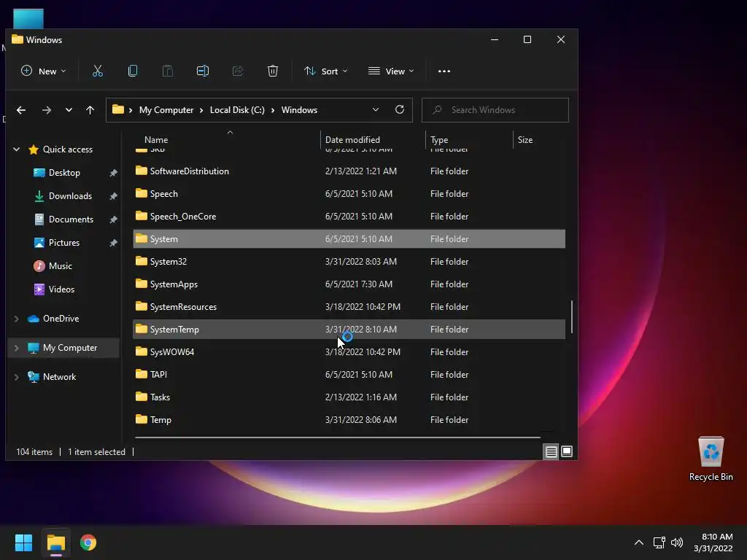The image size is (747, 560).
Task: Select the Speech folder row
Action: pyautogui.click(x=349, y=194)
